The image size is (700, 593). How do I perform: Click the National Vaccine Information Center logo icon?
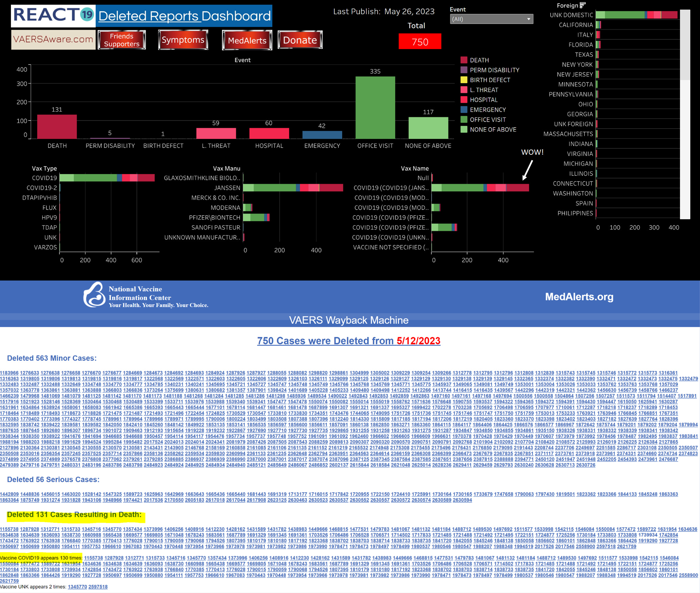coord(94,295)
